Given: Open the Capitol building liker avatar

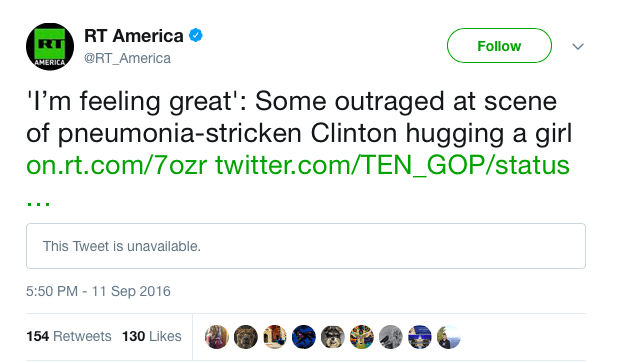Looking at the screenshot, I should coord(420,337).
